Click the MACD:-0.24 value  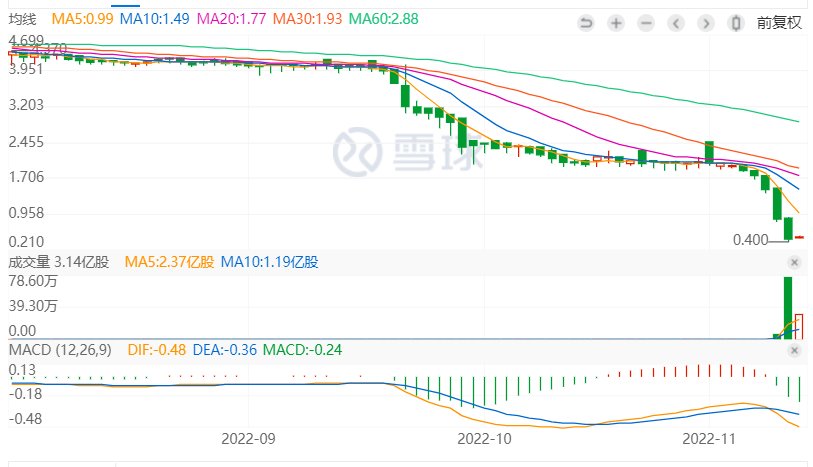tap(302, 350)
